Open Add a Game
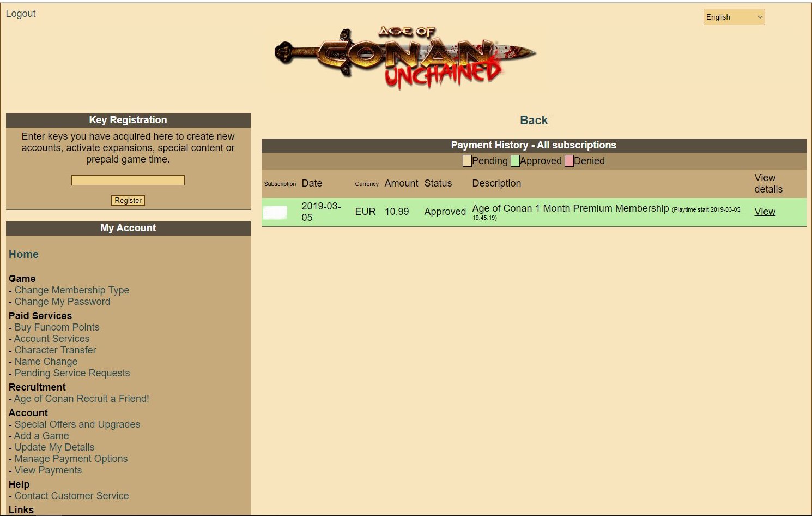The height and width of the screenshot is (516, 812). 41,436
